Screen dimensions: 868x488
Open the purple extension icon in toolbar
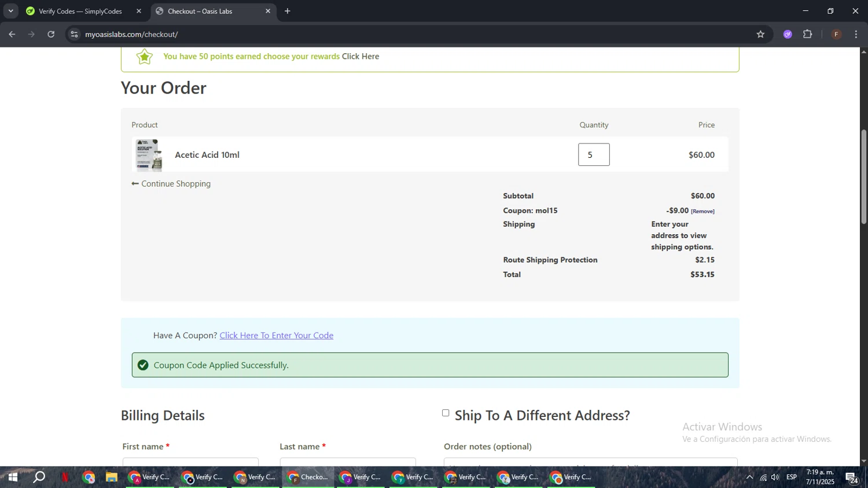pyautogui.click(x=788, y=34)
